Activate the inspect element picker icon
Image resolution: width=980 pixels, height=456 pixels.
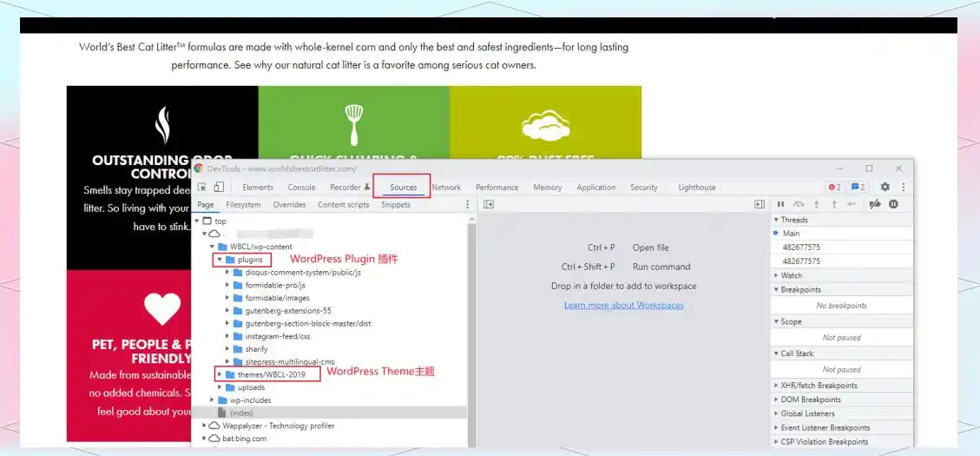coord(202,187)
